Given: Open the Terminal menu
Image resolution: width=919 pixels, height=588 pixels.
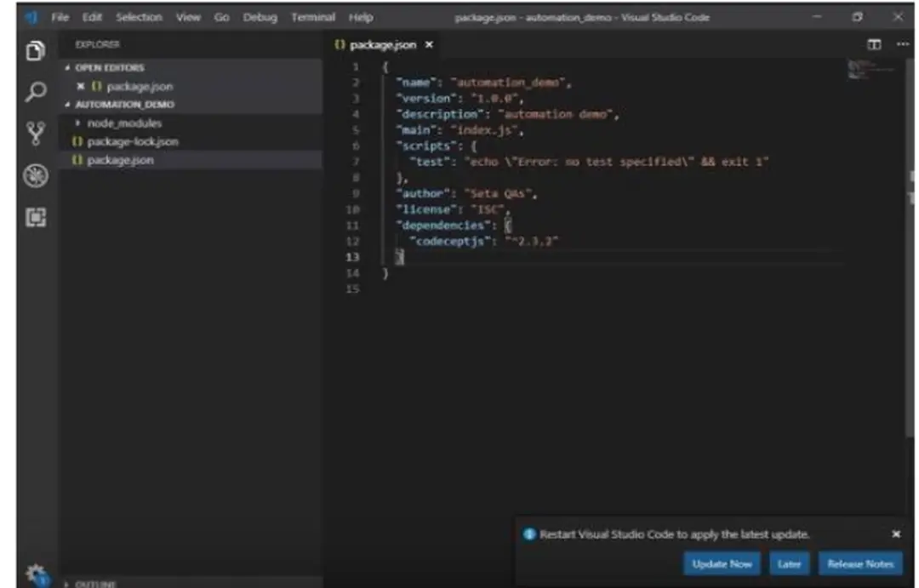Looking at the screenshot, I should coord(313,17).
